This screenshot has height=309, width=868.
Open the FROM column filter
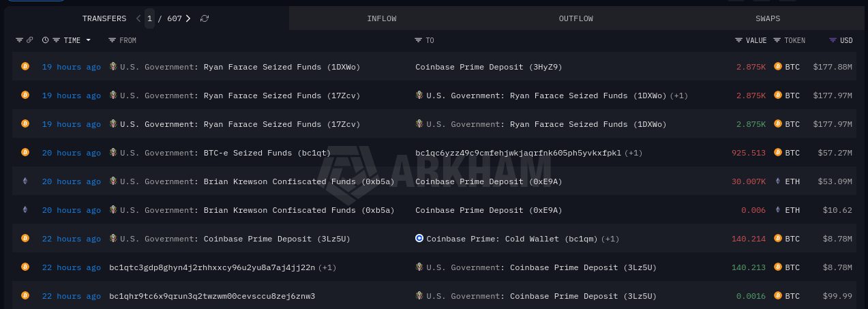click(x=113, y=40)
